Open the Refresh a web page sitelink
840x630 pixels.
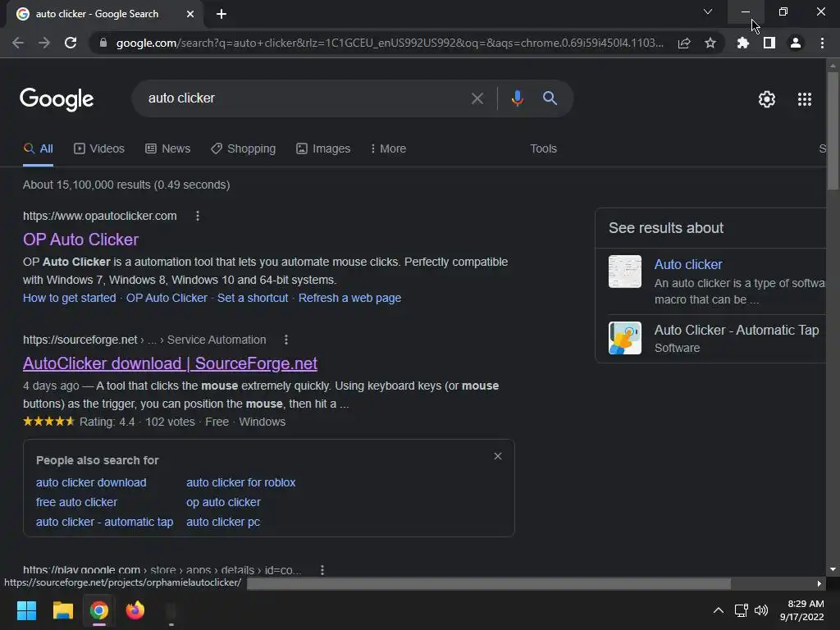coord(349,298)
